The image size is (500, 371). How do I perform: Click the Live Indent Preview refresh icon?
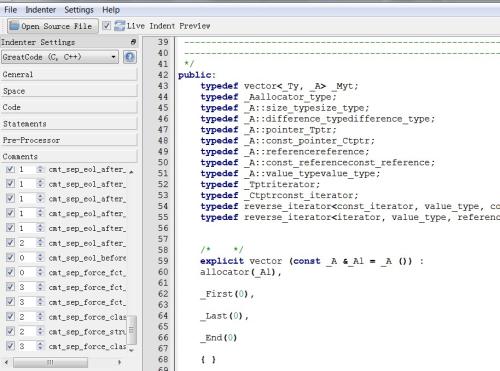click(119, 26)
